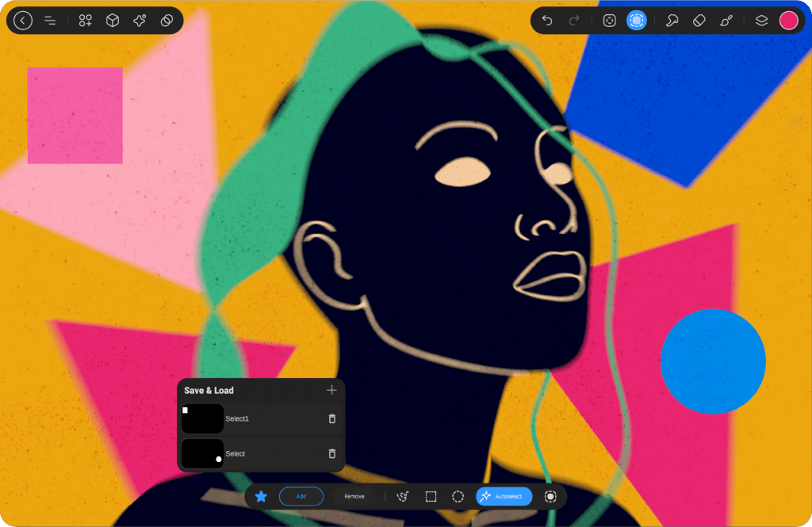Open the pink color swatch
This screenshot has width=812, height=527.
pos(788,21)
